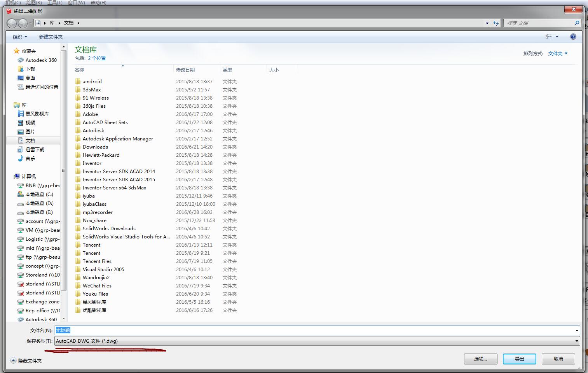The image size is (588, 373).
Task: Select the Storeland network drive
Action: pos(42,275)
